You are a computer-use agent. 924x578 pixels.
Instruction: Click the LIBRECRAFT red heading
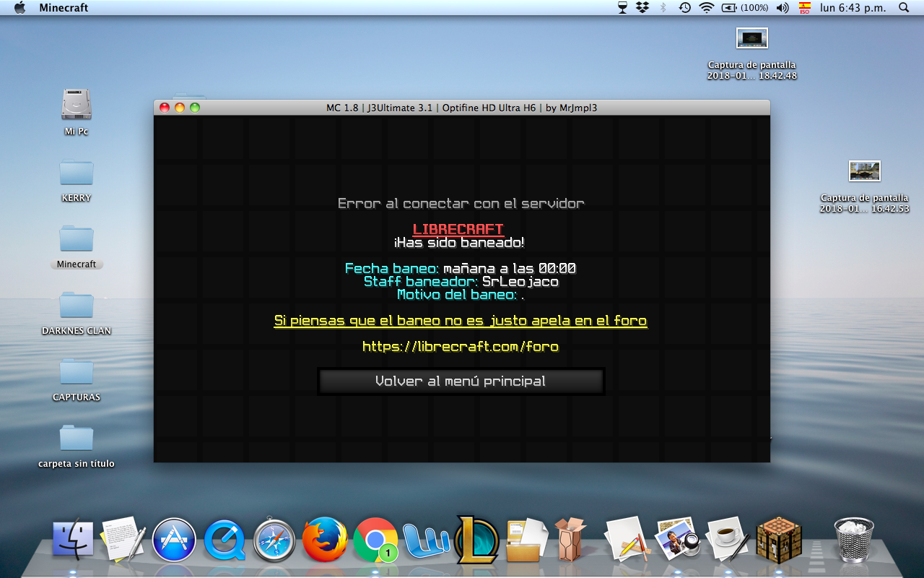coord(458,230)
